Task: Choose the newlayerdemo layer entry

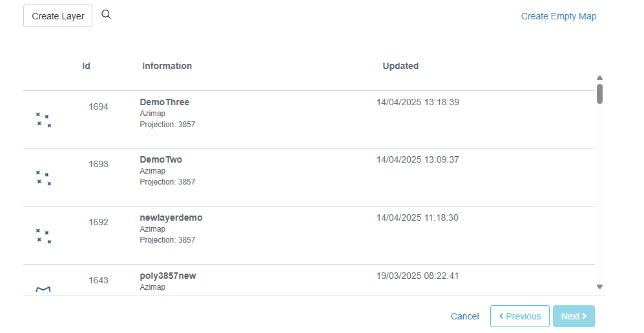Action: pos(309,236)
